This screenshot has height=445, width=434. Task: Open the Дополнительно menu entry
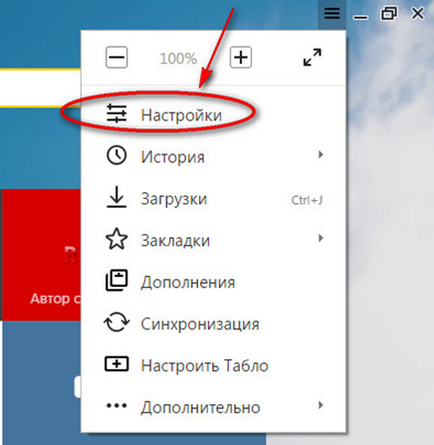tap(213, 407)
